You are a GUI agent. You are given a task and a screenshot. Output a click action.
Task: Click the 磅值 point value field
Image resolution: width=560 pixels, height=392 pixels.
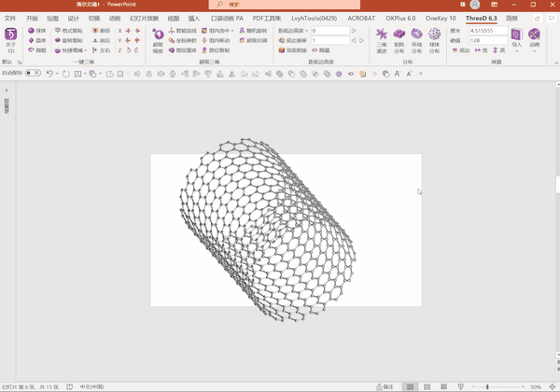488,40
